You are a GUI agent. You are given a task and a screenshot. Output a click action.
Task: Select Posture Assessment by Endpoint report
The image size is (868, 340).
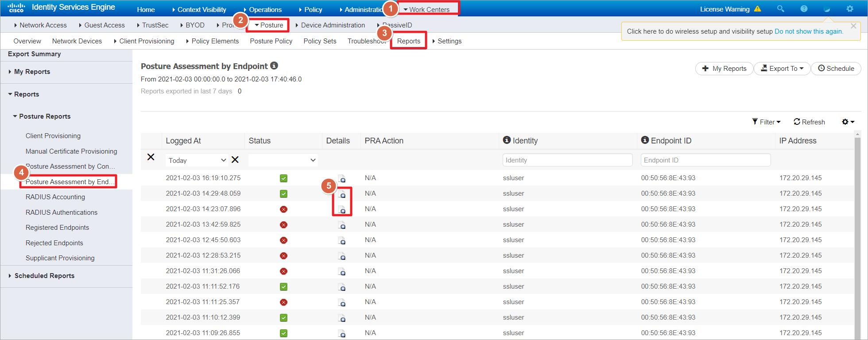70,182
